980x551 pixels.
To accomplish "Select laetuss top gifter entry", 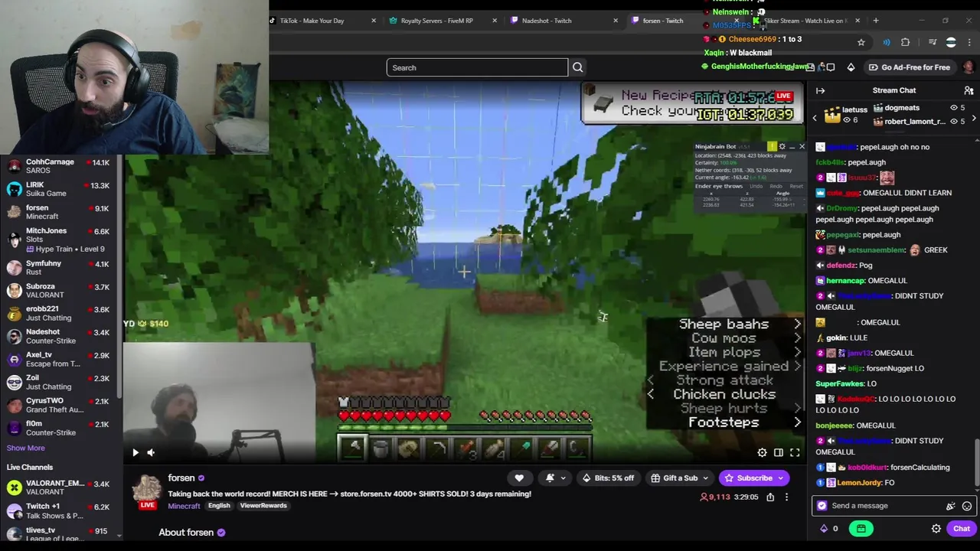I will (846, 115).
